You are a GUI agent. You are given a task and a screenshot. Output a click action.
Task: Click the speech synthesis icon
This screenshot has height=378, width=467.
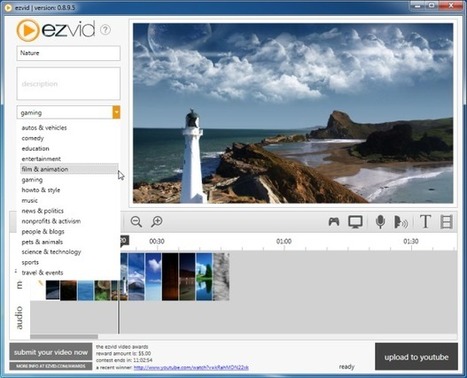(x=400, y=222)
